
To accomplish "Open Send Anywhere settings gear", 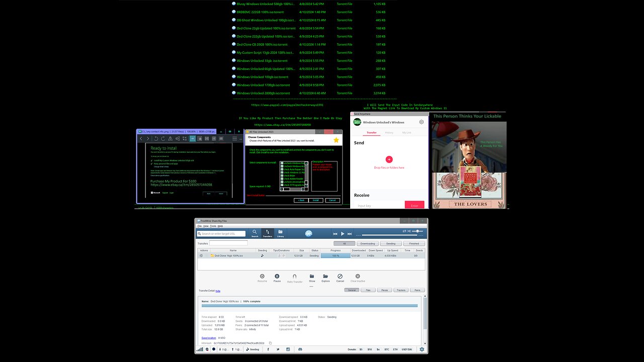I will point(421,122).
